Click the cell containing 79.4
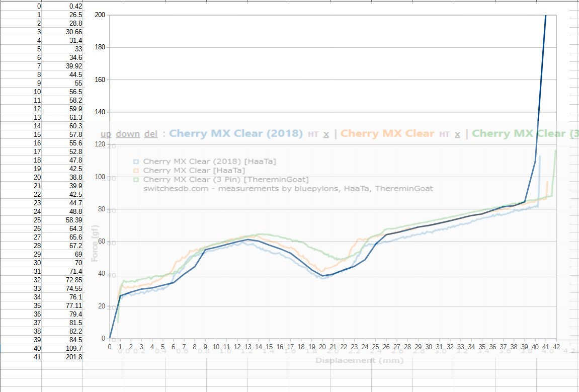 tap(62, 314)
